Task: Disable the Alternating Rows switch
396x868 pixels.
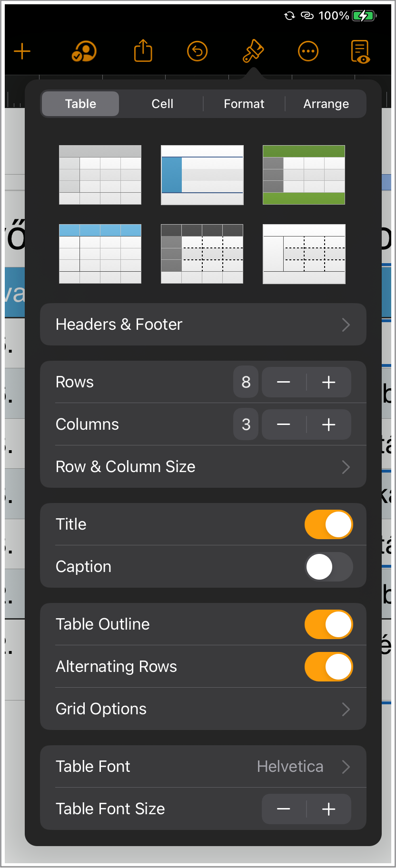Action: [x=329, y=667]
